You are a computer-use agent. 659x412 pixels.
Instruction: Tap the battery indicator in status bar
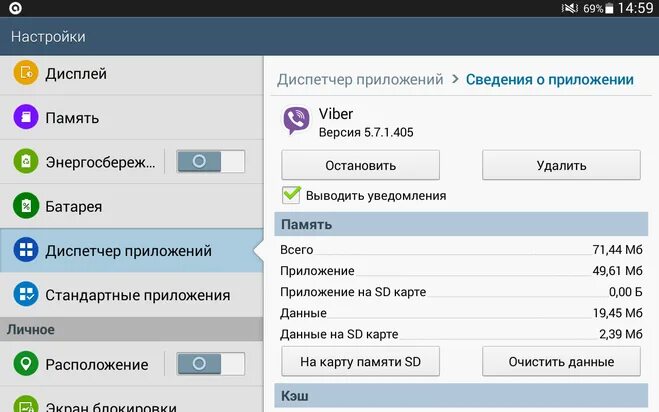tap(609, 8)
